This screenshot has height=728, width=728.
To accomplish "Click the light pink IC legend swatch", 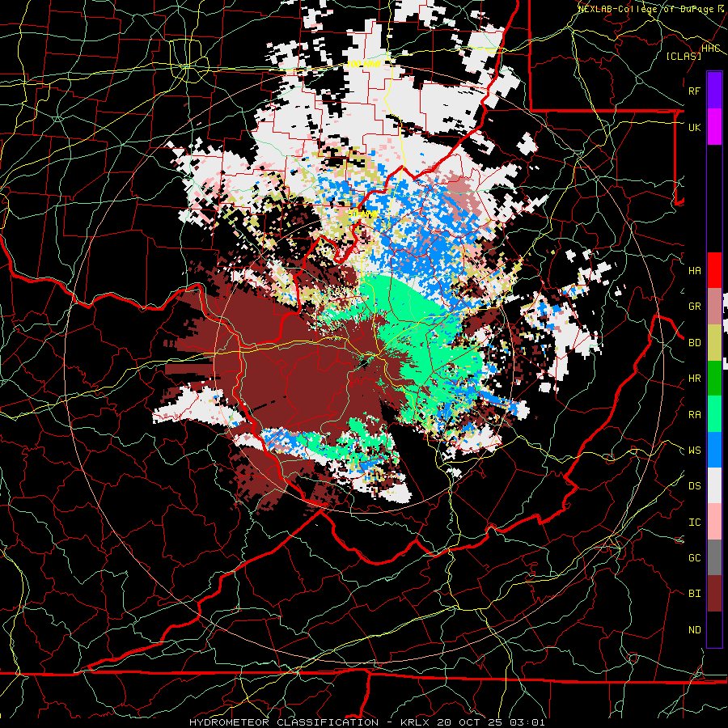I will pos(714,522).
